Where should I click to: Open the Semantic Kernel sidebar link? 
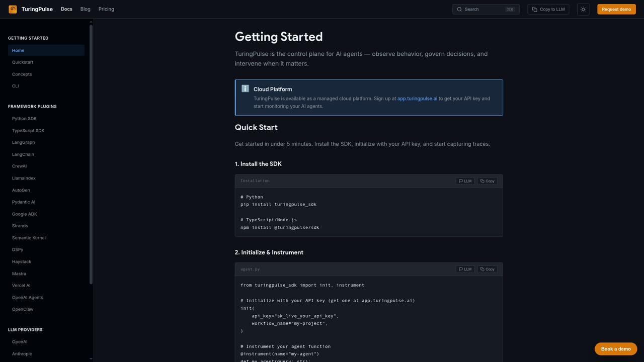click(46, 238)
